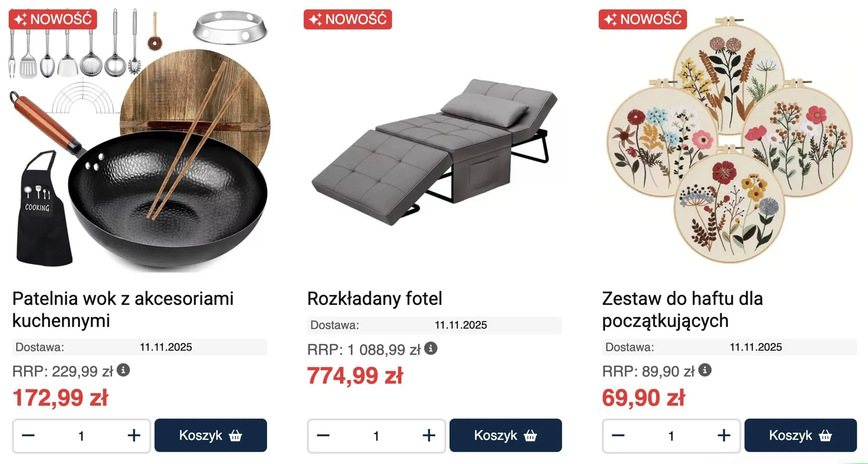Open Zestaw do haftu dla początkujących title
The height and width of the screenshot is (464, 868).
[682, 309]
